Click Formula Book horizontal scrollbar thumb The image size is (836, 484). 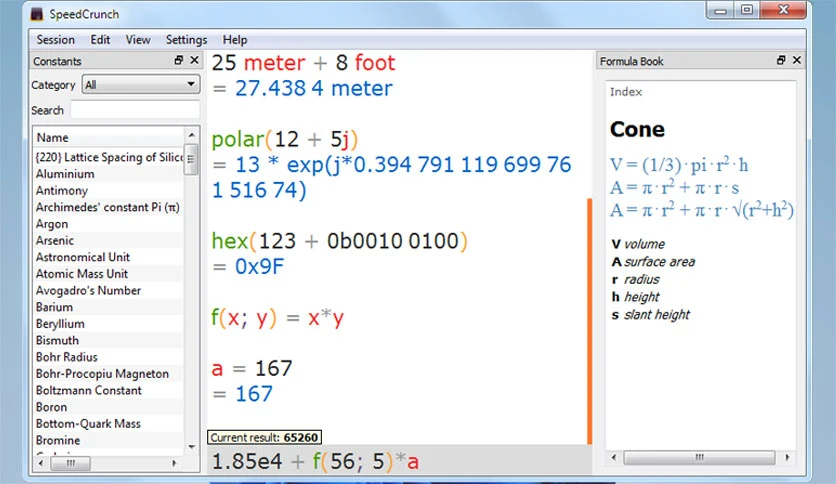700,457
